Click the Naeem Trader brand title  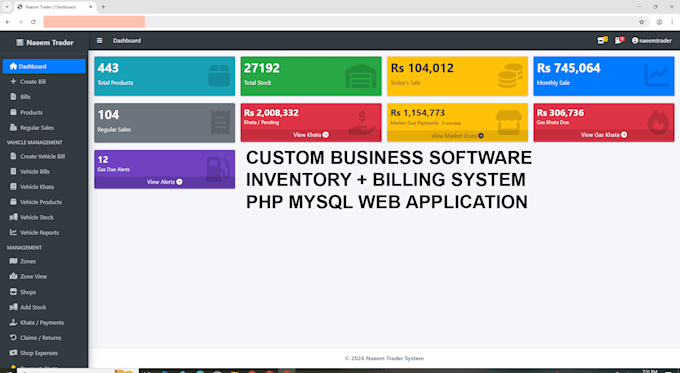click(50, 43)
